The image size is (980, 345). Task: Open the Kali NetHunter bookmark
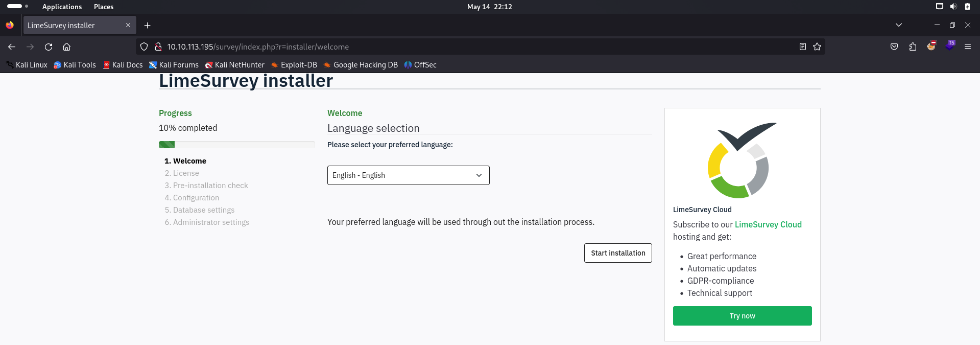(x=234, y=65)
